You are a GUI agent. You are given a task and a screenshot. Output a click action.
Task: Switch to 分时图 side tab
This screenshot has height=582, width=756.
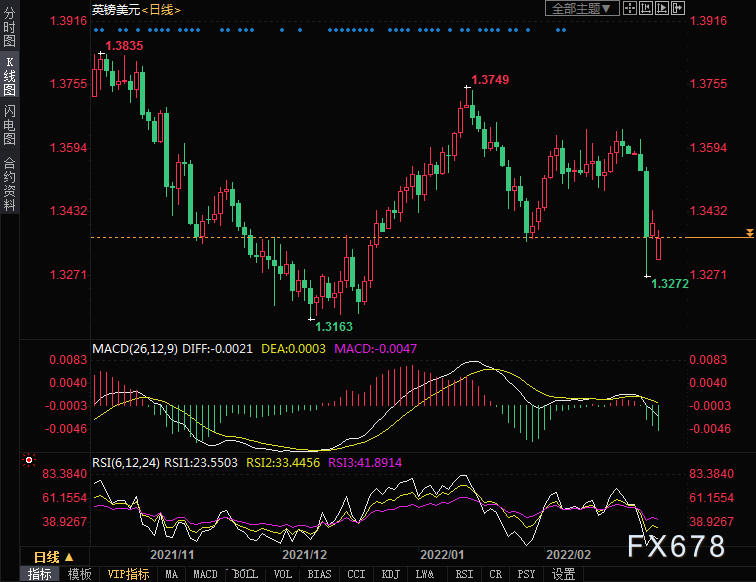pyautogui.click(x=9, y=28)
